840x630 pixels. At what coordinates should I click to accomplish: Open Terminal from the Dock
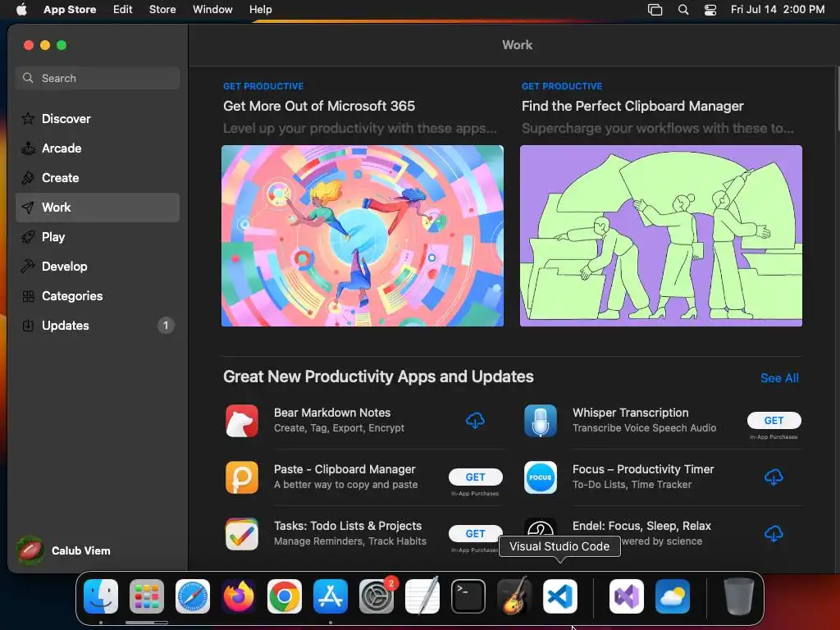[x=468, y=596]
